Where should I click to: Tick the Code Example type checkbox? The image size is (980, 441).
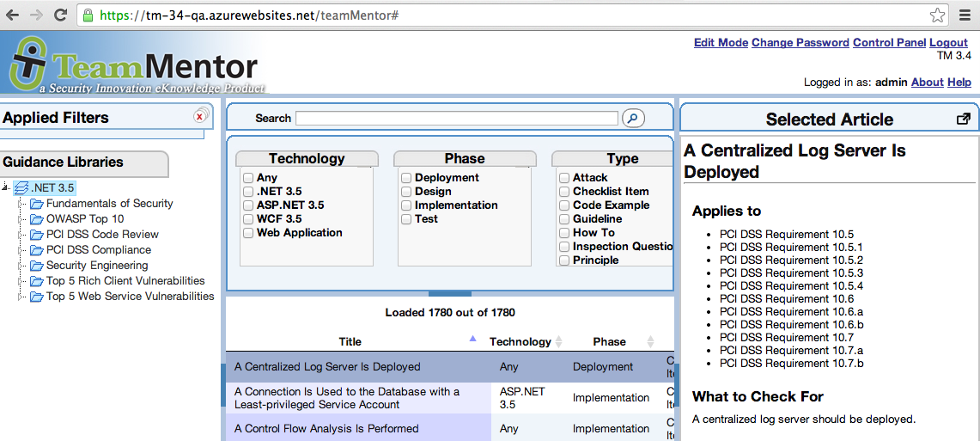point(564,205)
